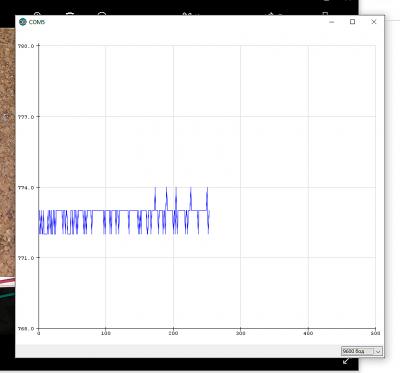This screenshot has height=373, width=400.
Task: Expand the baud rate dropdown arrow
Action: pos(378,351)
